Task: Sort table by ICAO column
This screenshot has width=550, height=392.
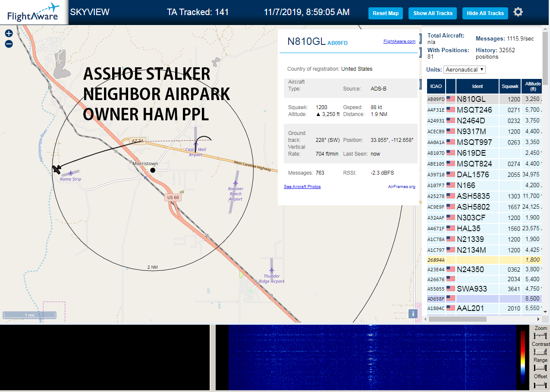Action: click(x=436, y=86)
